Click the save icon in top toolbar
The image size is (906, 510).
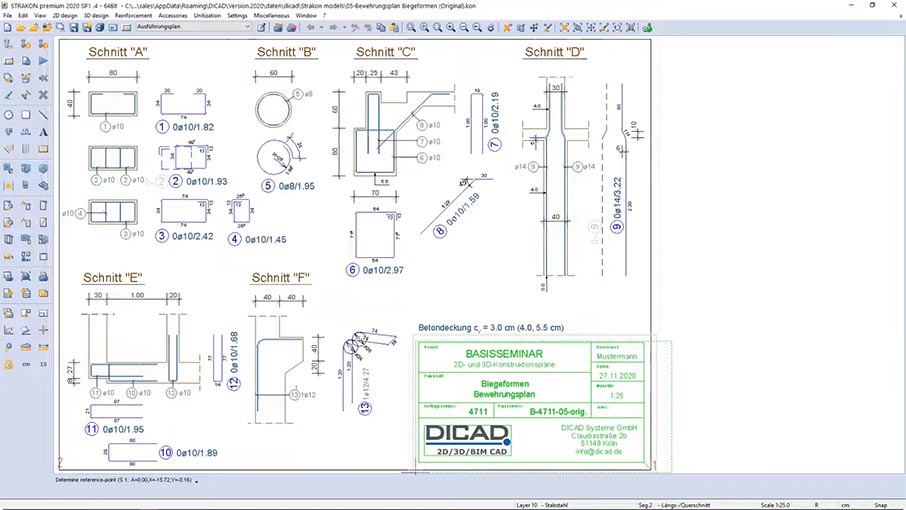73,28
